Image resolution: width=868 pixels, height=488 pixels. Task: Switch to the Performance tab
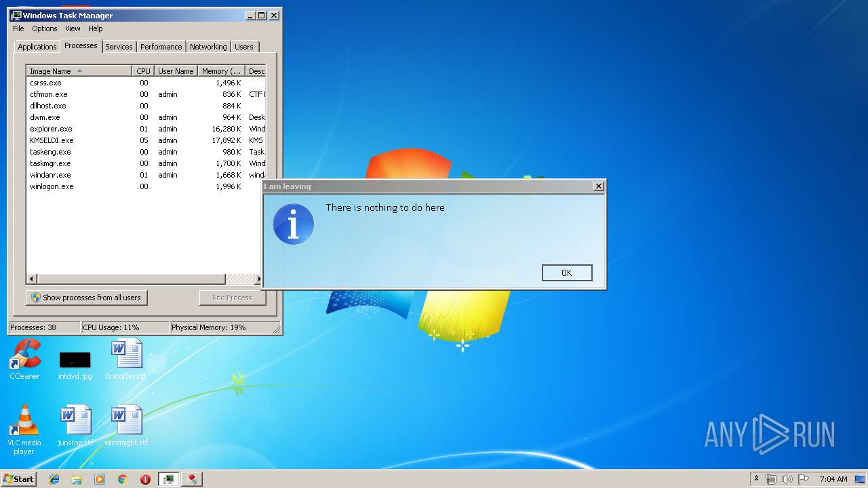click(161, 47)
